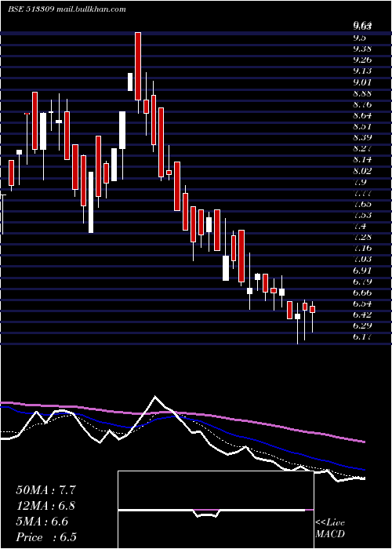Viewport: 392px width, 549px height.
Task: Select the 6.29 price axis label
Action: [362, 325]
